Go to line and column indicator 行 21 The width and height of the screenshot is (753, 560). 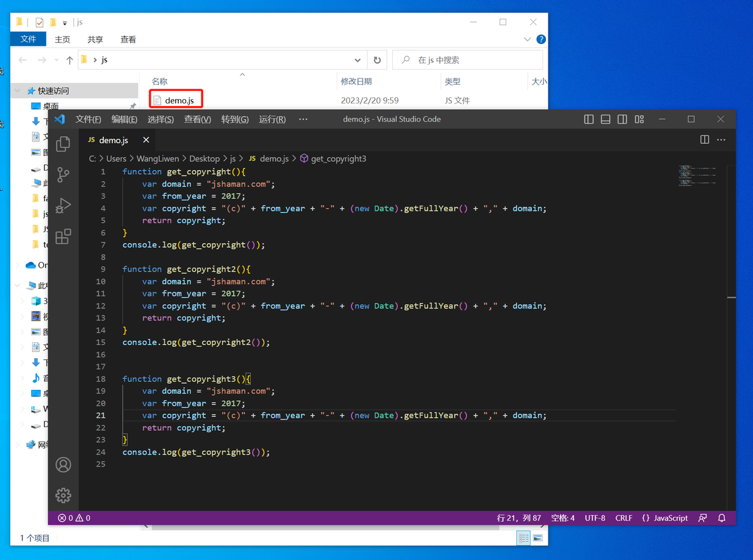coord(519,518)
